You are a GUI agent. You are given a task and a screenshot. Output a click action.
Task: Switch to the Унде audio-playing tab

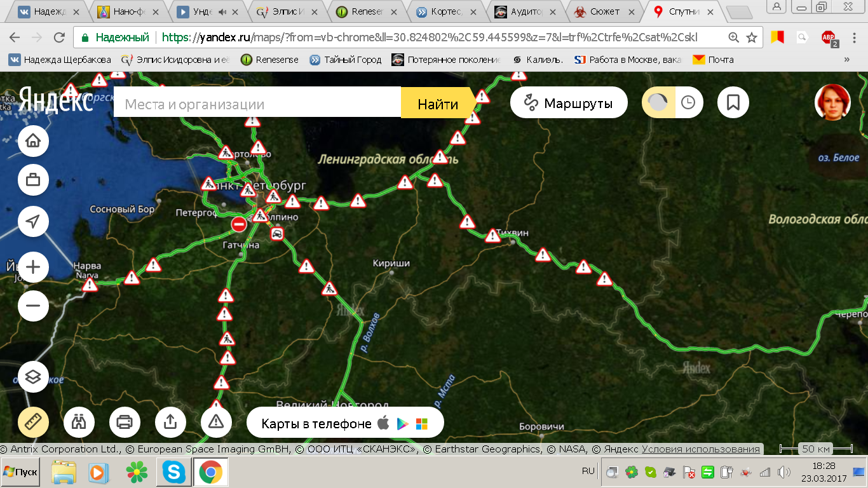pyautogui.click(x=209, y=11)
